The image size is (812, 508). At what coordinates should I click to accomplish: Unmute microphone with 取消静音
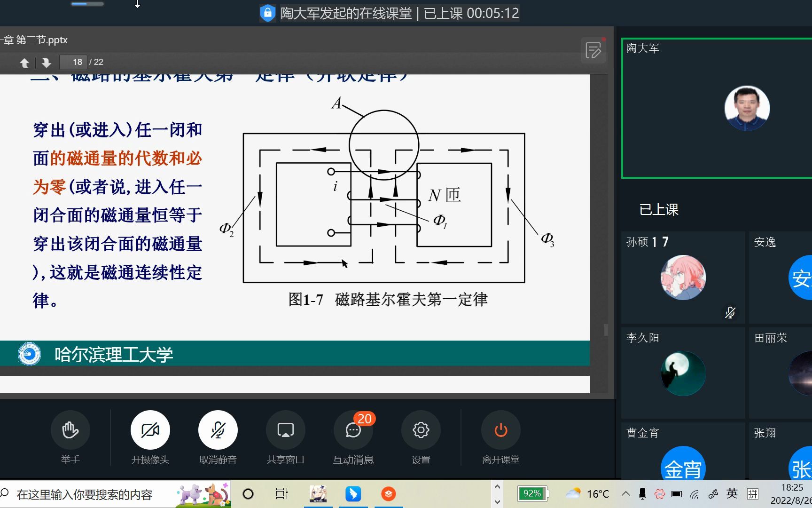(218, 429)
